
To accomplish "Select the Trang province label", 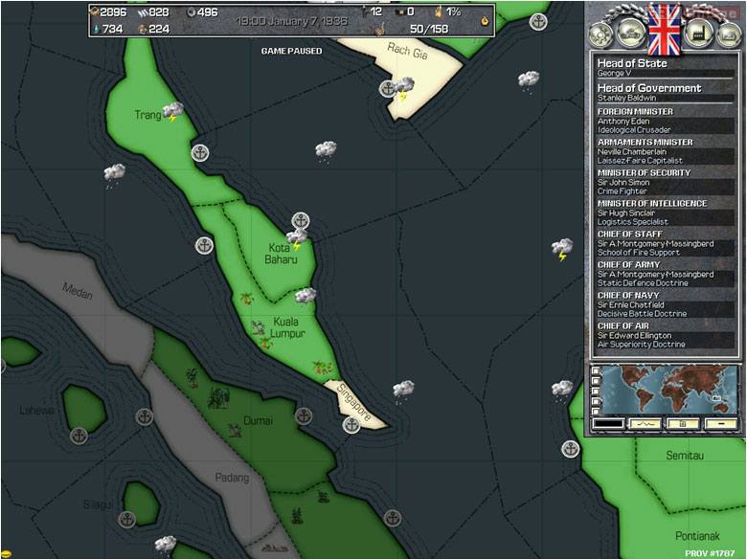I will pos(147,115).
